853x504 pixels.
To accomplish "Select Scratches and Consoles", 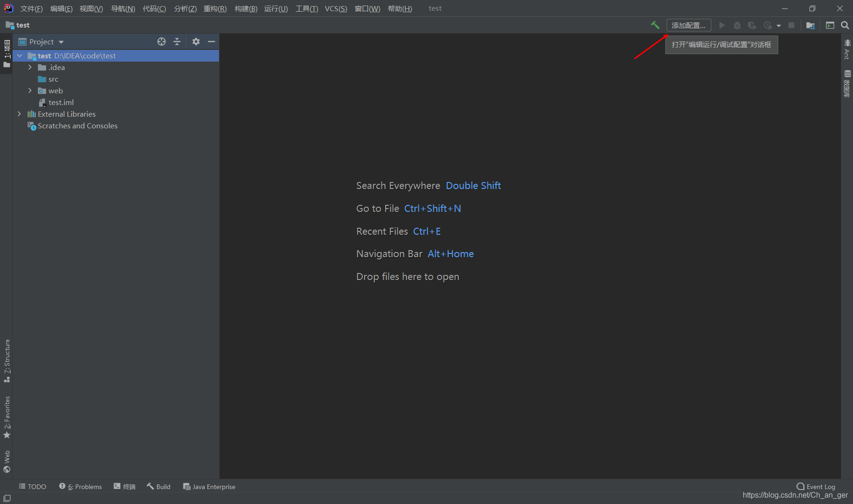I will coord(116,126).
